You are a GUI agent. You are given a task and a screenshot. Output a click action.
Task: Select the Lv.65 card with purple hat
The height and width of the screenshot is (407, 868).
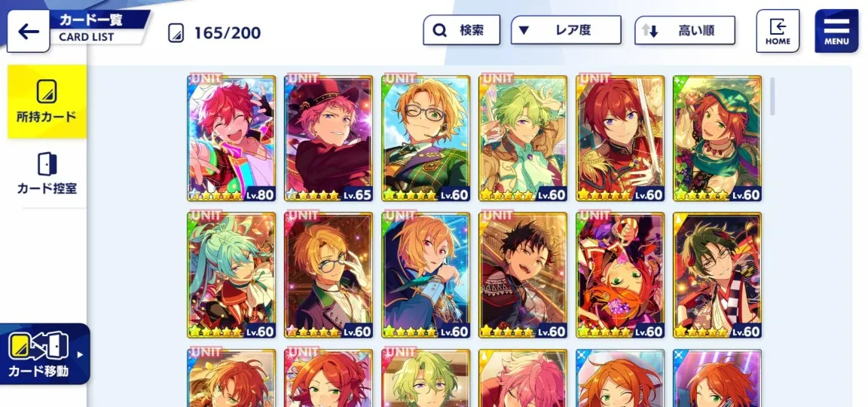(329, 139)
